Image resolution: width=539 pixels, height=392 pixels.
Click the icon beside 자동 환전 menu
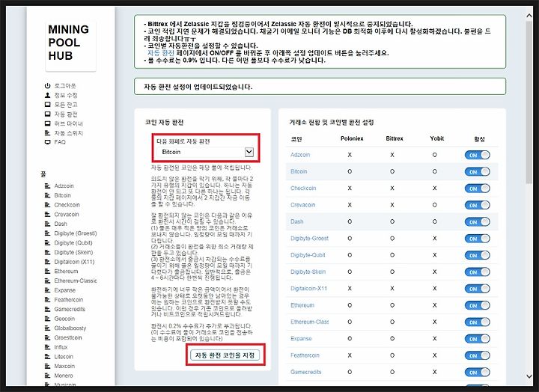coord(47,114)
